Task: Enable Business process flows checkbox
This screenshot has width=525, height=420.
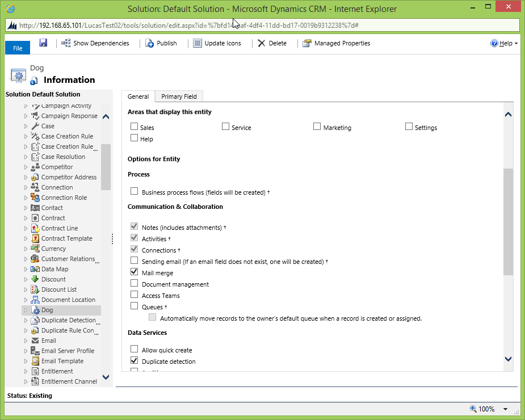Action: 135,191
